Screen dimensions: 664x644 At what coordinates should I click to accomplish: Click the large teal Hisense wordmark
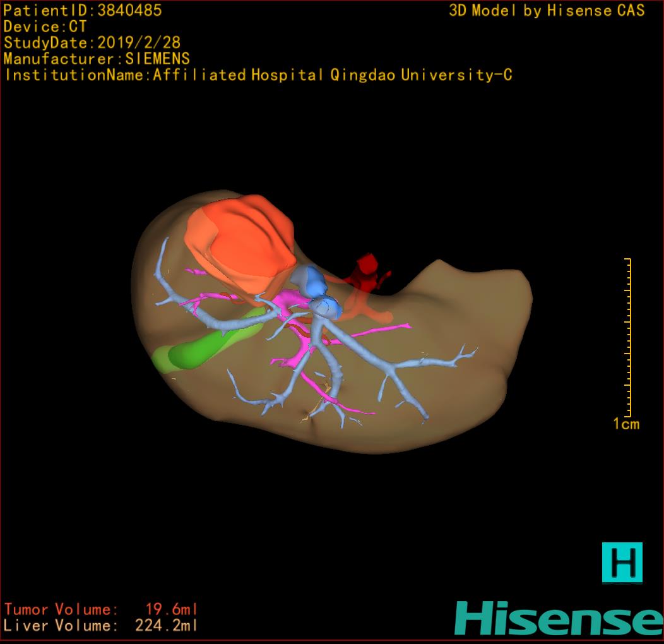tap(559, 619)
